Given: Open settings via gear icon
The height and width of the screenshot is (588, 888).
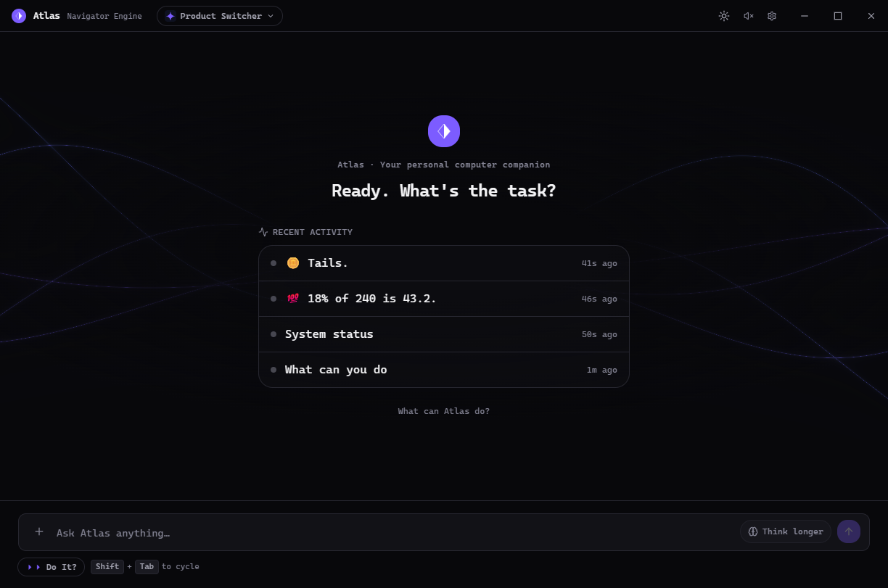Looking at the screenshot, I should tap(772, 16).
